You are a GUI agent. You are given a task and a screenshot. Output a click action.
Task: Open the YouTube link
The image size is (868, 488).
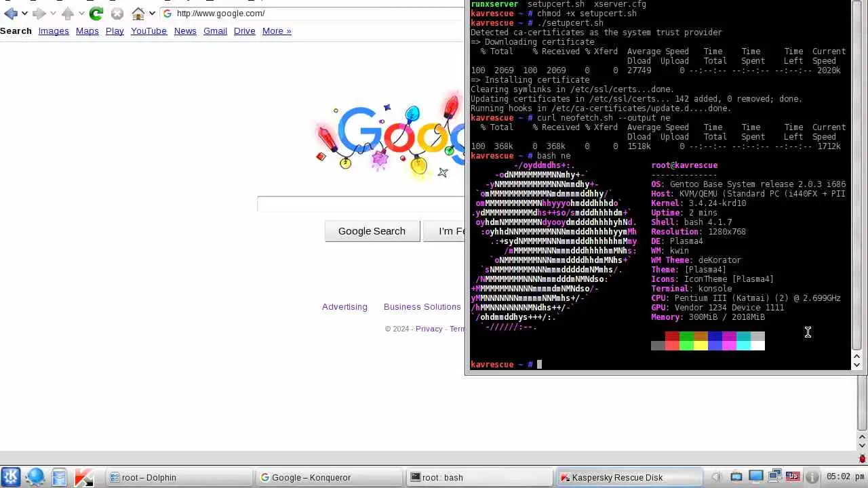pyautogui.click(x=149, y=30)
